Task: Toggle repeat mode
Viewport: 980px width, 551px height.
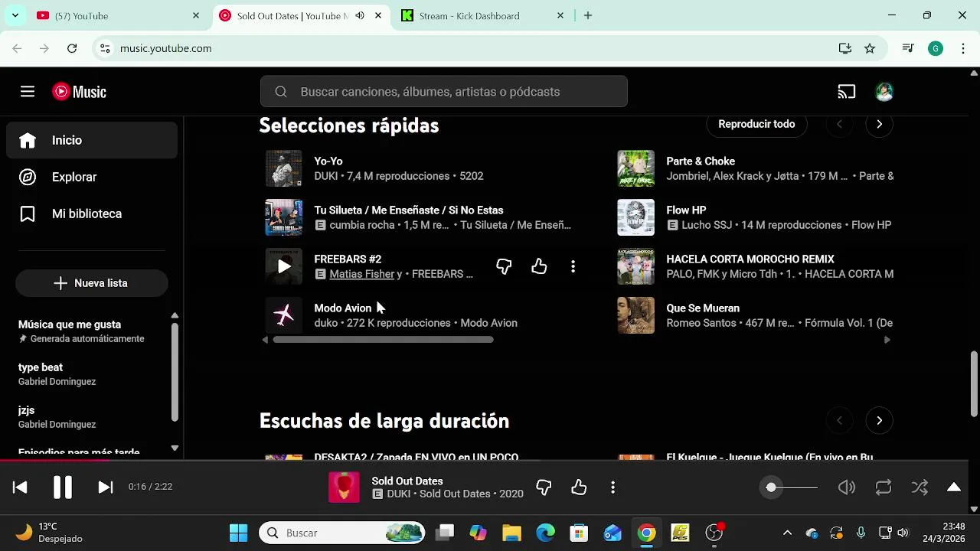Action: [x=884, y=487]
